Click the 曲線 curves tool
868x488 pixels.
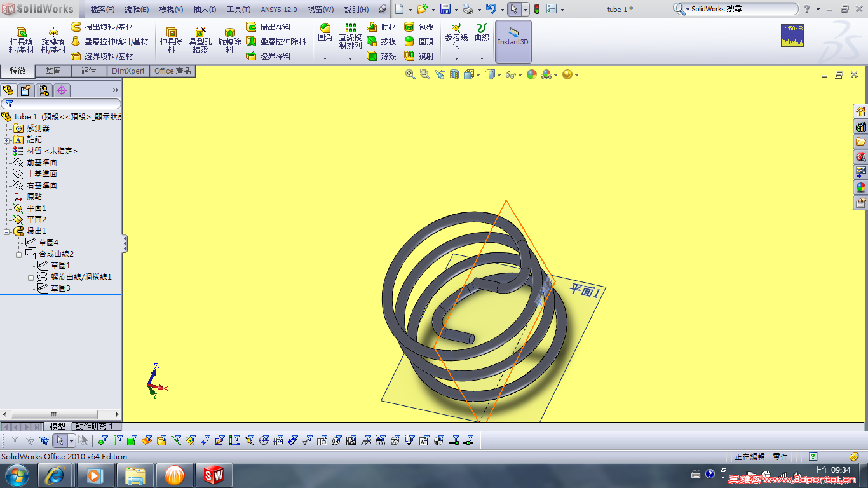pos(482,33)
